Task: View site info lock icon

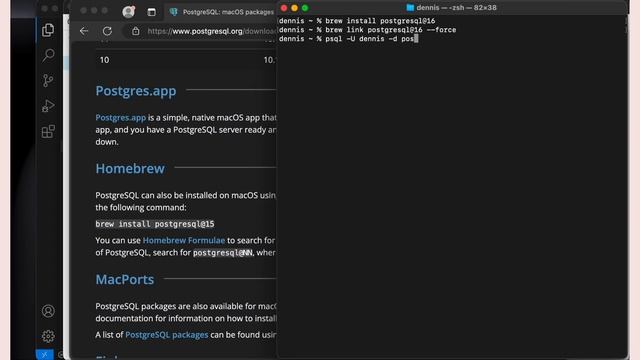Action: [136, 31]
